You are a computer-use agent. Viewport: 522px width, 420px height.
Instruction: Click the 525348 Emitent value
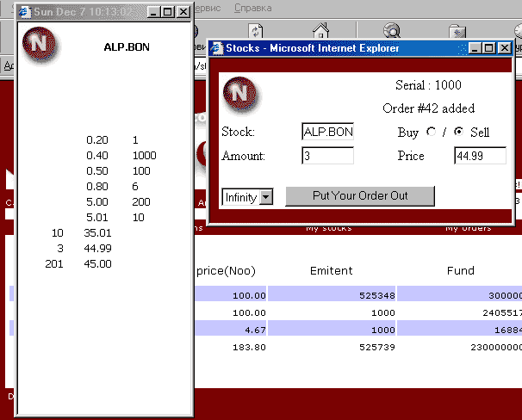click(376, 295)
